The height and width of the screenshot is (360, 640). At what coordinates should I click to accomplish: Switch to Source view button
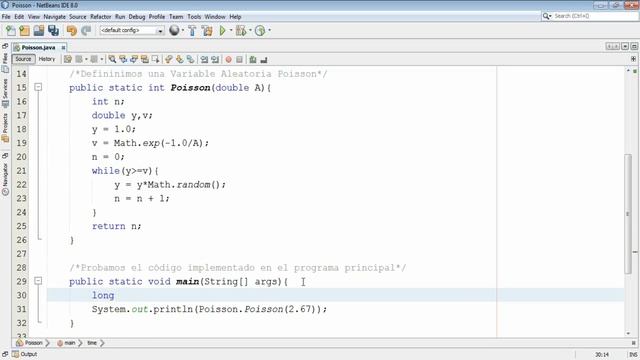[x=23, y=59]
